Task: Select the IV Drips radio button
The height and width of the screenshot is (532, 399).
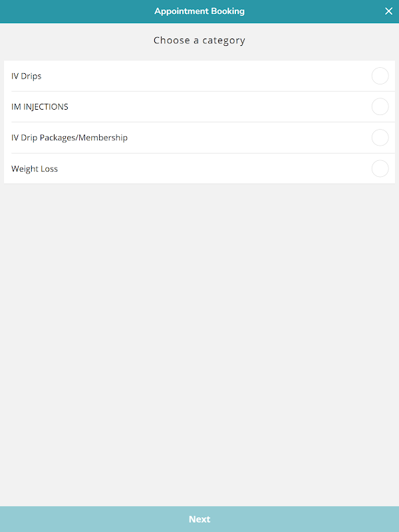Action: pyautogui.click(x=380, y=76)
